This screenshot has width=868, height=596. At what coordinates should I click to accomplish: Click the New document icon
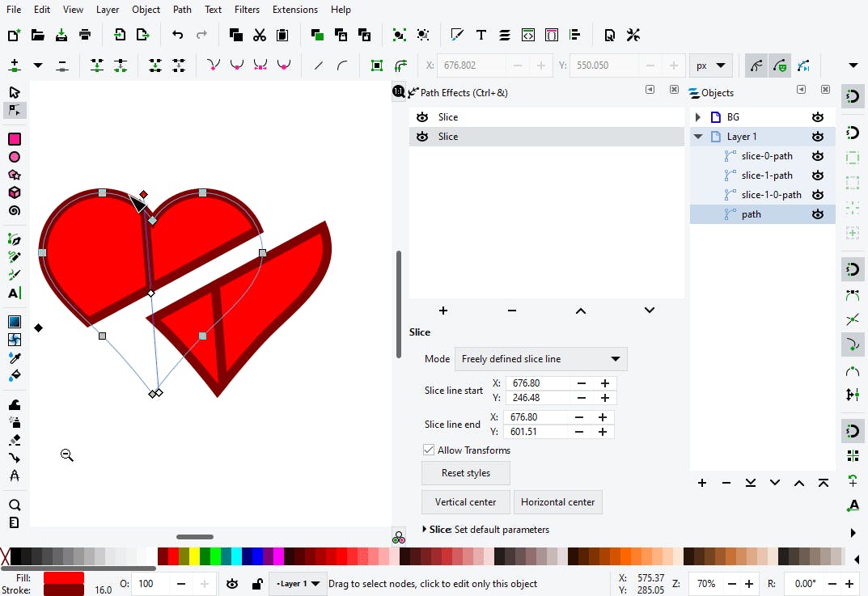(14, 36)
